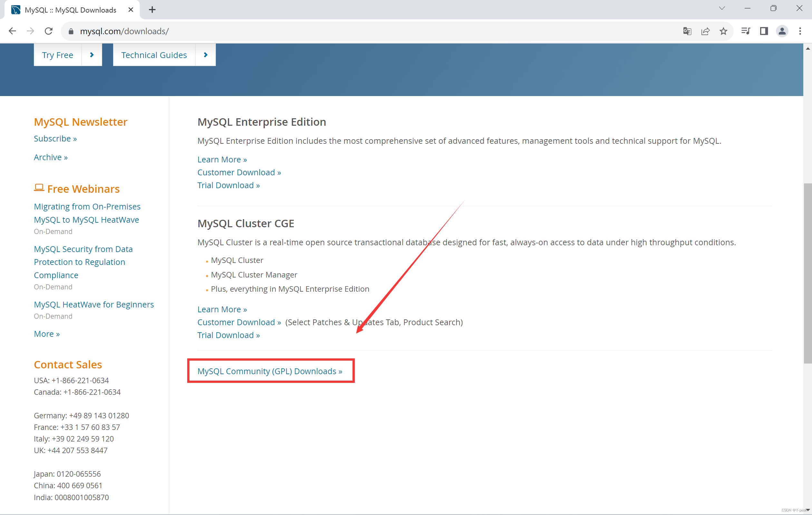
Task: Select the MySQL Newsletter Subscribe link
Action: click(55, 138)
